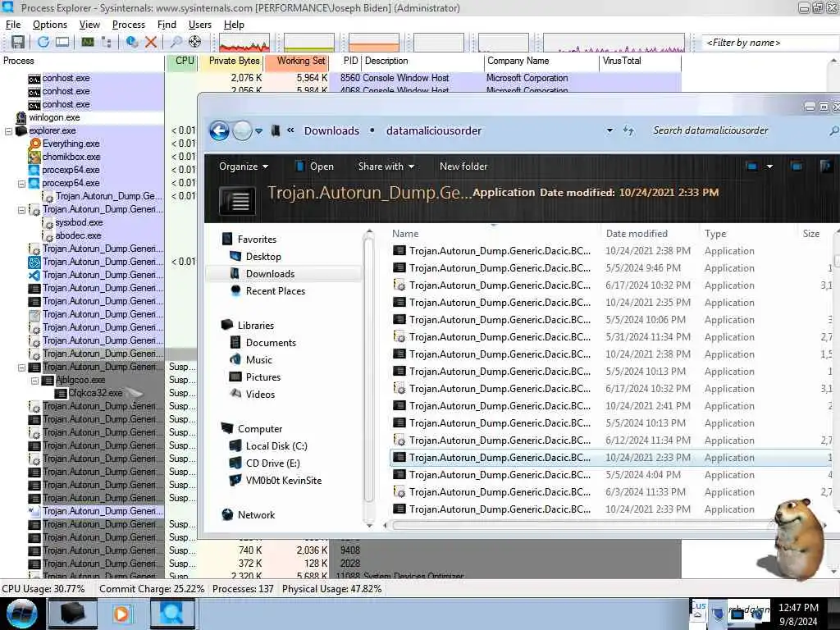The width and height of the screenshot is (840, 630).
Task: Sort files by the Date modified header
Action: click(x=637, y=234)
